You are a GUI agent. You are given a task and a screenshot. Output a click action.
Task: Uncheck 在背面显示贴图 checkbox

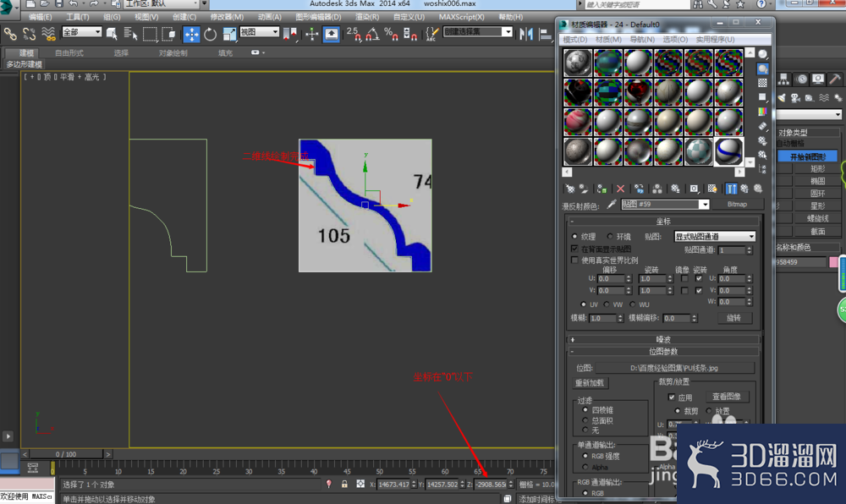tap(574, 249)
